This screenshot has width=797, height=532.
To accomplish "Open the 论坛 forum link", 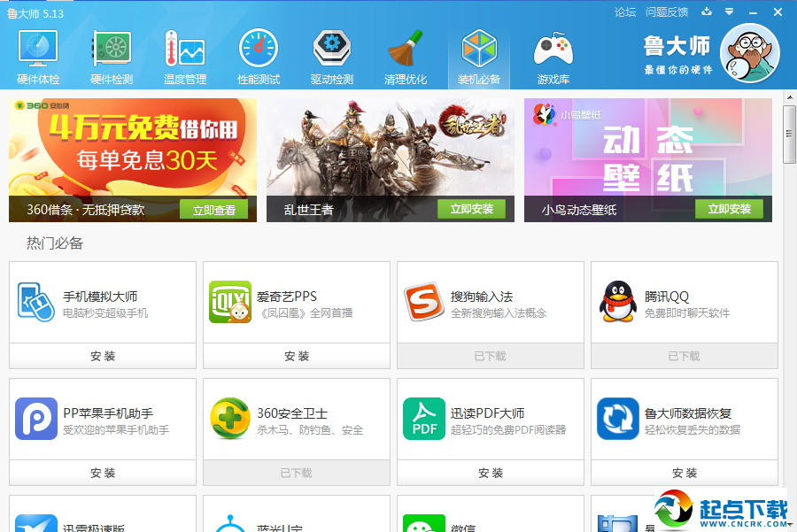I will (624, 12).
